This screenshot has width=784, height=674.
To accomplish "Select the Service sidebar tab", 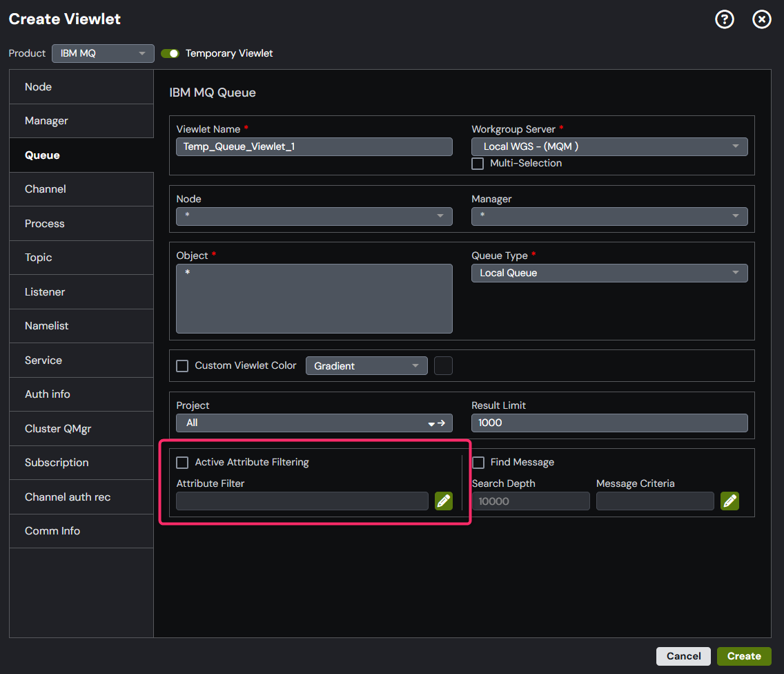I will point(81,360).
